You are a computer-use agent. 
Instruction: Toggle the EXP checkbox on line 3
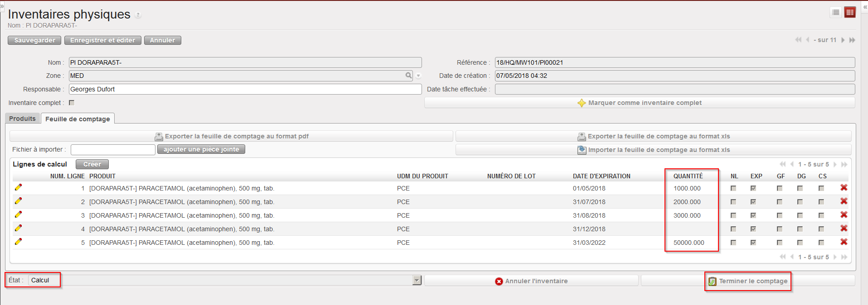coord(753,215)
